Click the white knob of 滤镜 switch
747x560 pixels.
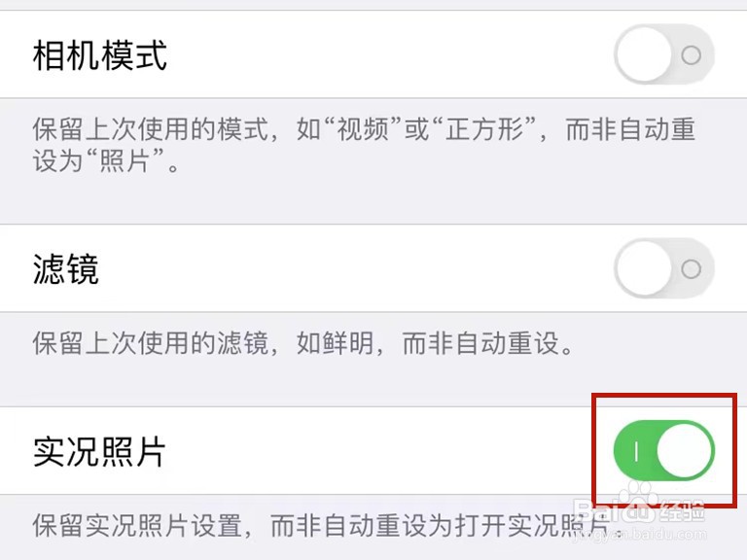[644, 268]
